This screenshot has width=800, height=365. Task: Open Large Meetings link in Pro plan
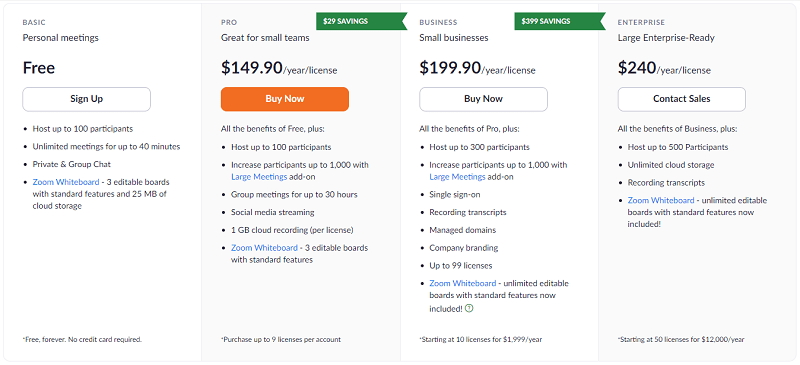(x=259, y=177)
